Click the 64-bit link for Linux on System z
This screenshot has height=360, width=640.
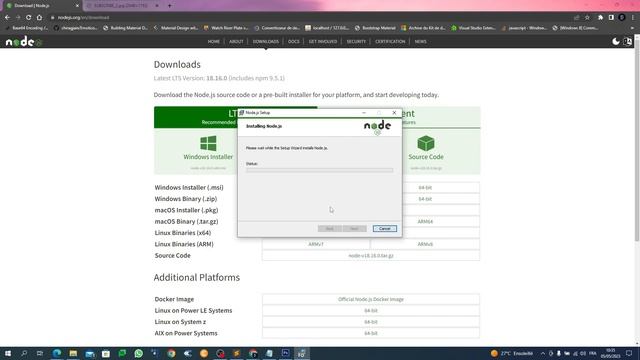(371, 322)
